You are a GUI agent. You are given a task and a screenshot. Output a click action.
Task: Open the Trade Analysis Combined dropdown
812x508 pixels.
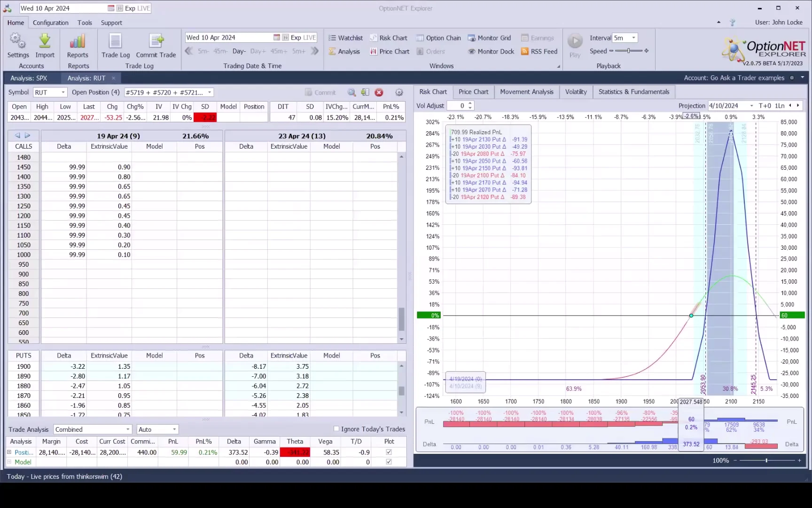pyautogui.click(x=128, y=429)
